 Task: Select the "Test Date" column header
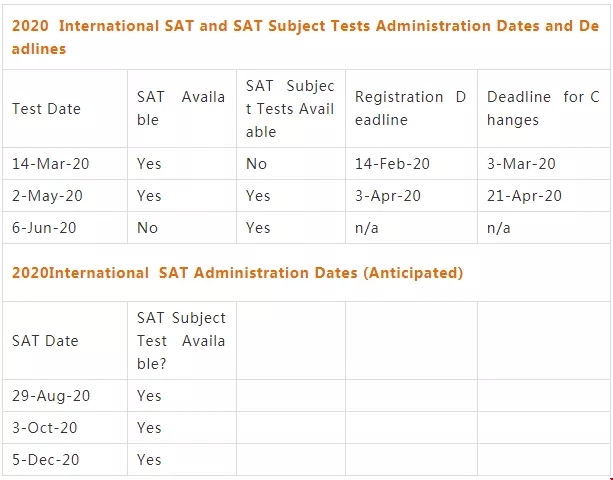tap(46, 109)
